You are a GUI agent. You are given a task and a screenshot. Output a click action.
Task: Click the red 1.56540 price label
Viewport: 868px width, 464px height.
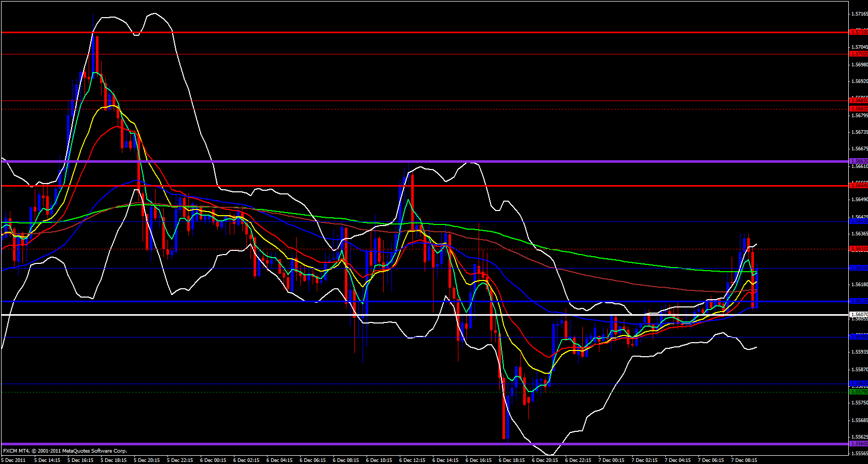pyautogui.click(x=859, y=185)
